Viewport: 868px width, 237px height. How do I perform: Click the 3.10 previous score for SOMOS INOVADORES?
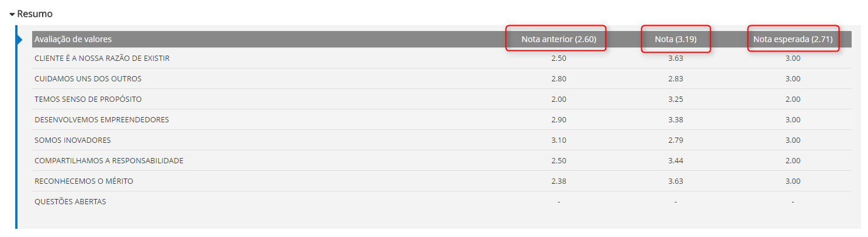coord(559,140)
